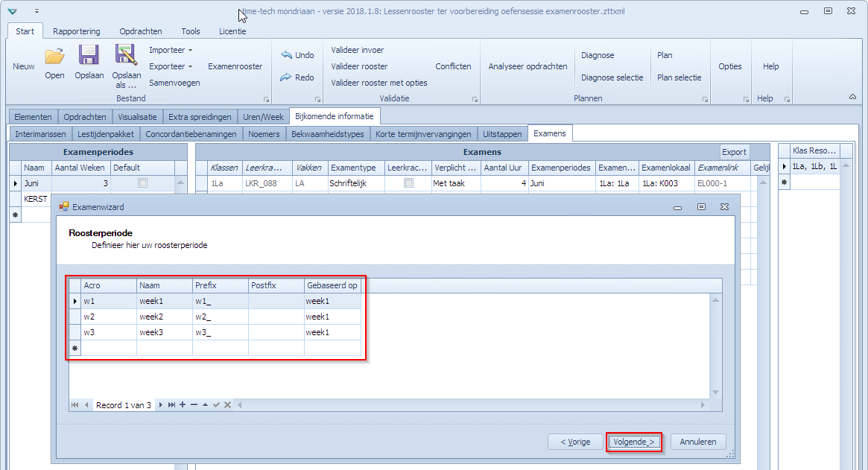This screenshot has width=868, height=470.
Task: Switch to the Uitstappen sub-tab
Action: click(x=502, y=134)
